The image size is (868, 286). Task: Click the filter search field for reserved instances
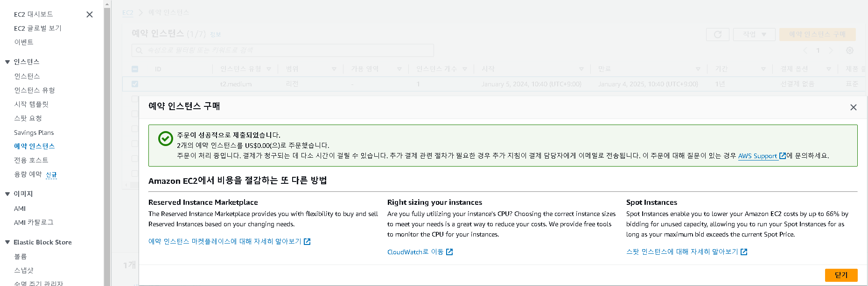click(x=283, y=50)
